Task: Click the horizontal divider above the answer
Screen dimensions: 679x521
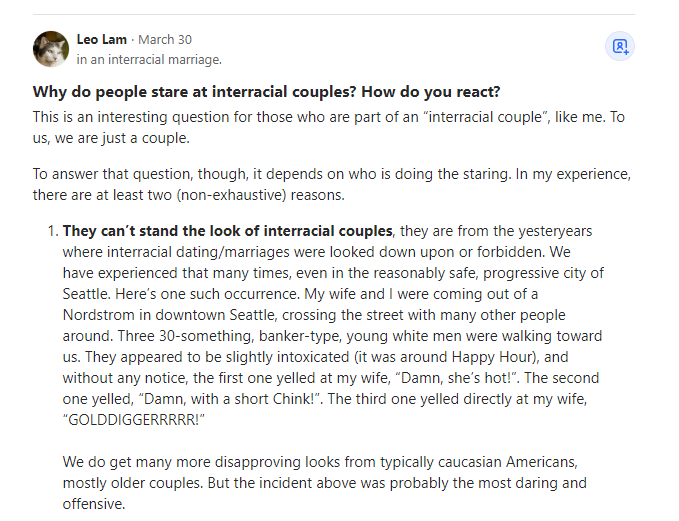Action: (334, 14)
